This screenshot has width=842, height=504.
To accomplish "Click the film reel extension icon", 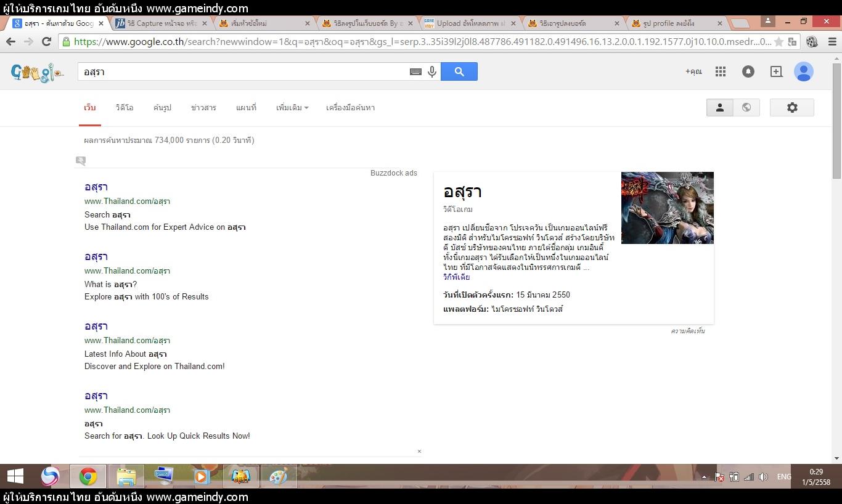I will (x=812, y=42).
